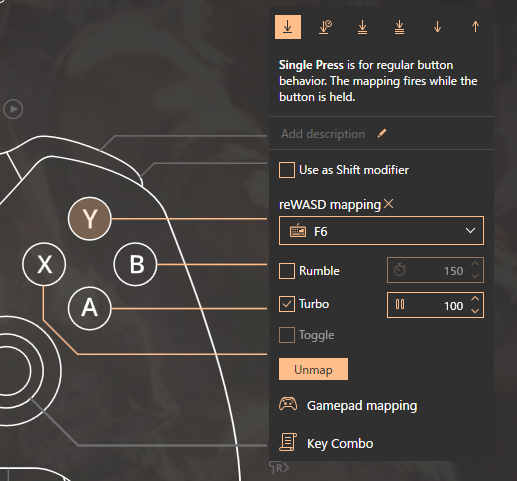This screenshot has height=481, width=517.
Task: Click the keyboard icon in mapping box
Action: (x=298, y=231)
